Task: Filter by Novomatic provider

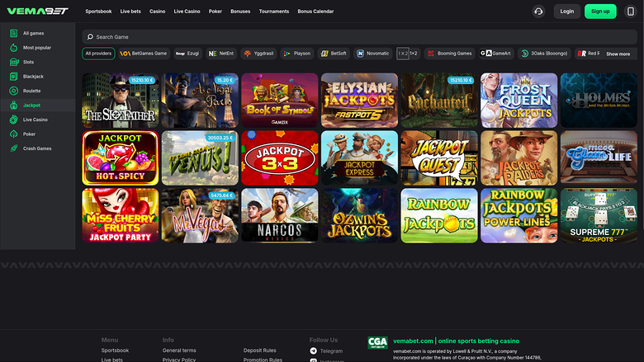Action: coord(373,54)
